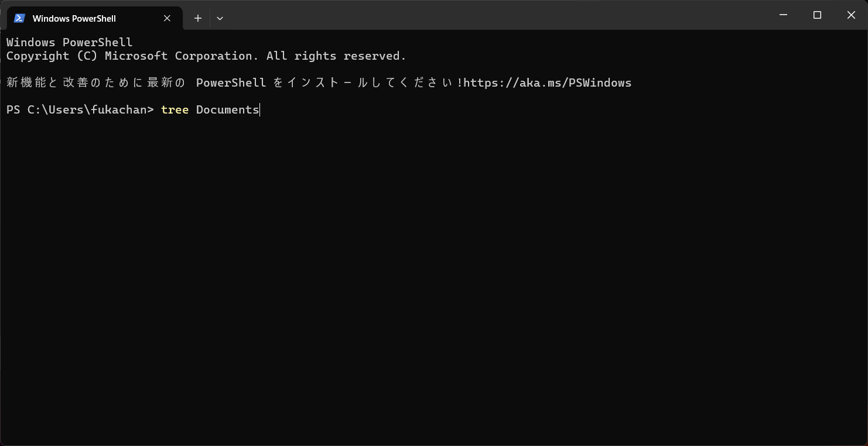Close the Windows PowerShell tab
Screen dimensions: 868x446
coord(167,18)
